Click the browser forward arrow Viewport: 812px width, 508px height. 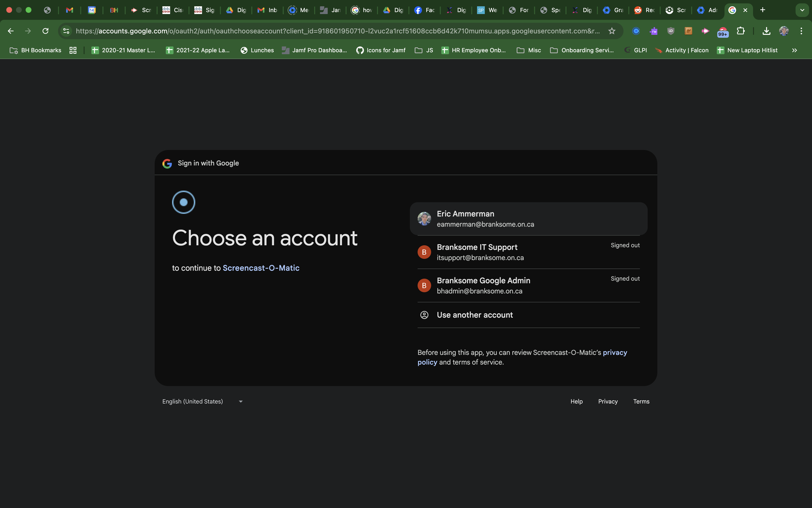pyautogui.click(x=28, y=31)
